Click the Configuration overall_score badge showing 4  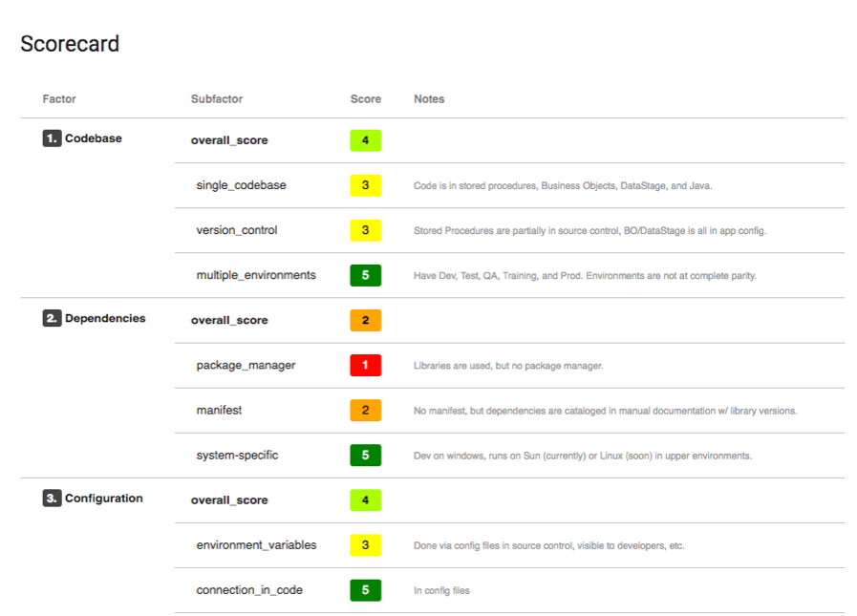(x=366, y=500)
